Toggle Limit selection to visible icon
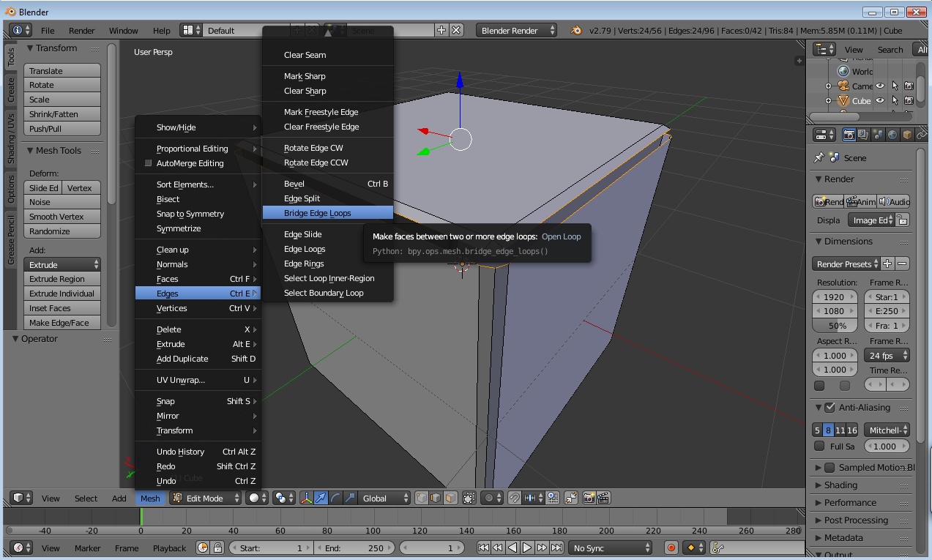Image resolution: width=932 pixels, height=560 pixels. pyautogui.click(x=469, y=498)
